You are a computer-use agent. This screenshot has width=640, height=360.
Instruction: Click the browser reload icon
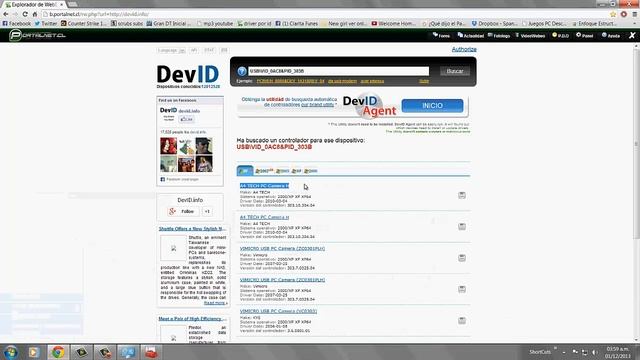(25, 14)
